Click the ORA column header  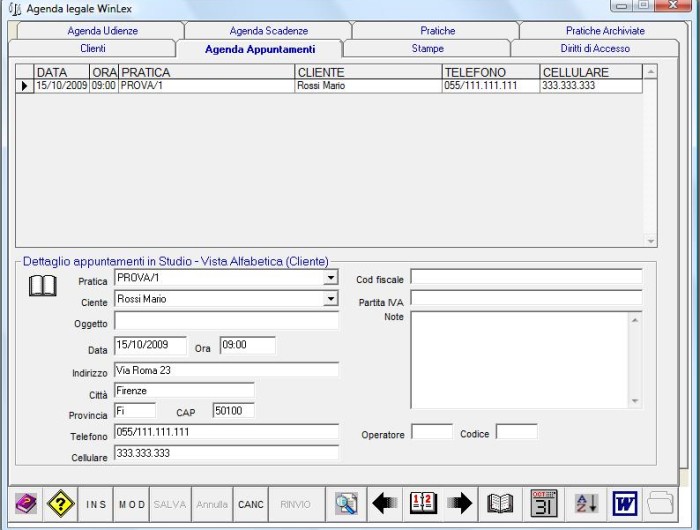[104, 72]
